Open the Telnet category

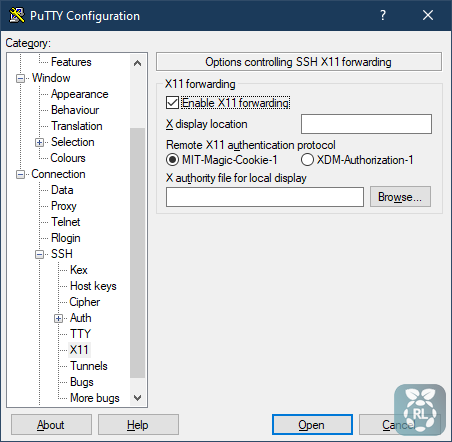tap(66, 222)
